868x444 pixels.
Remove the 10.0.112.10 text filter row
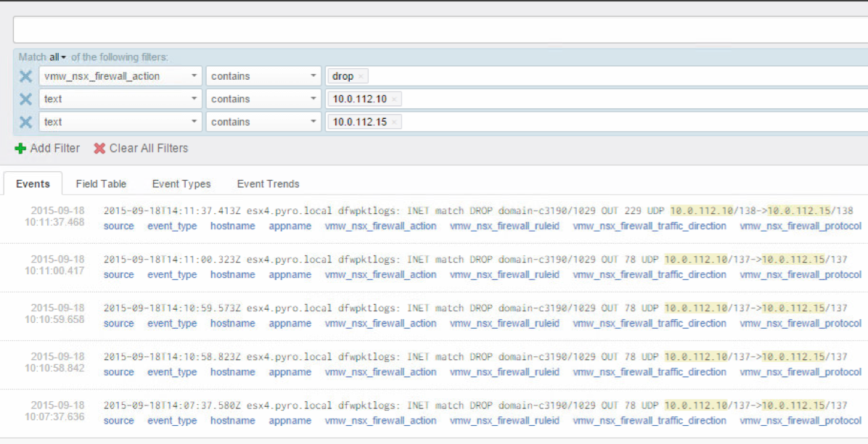(x=25, y=99)
